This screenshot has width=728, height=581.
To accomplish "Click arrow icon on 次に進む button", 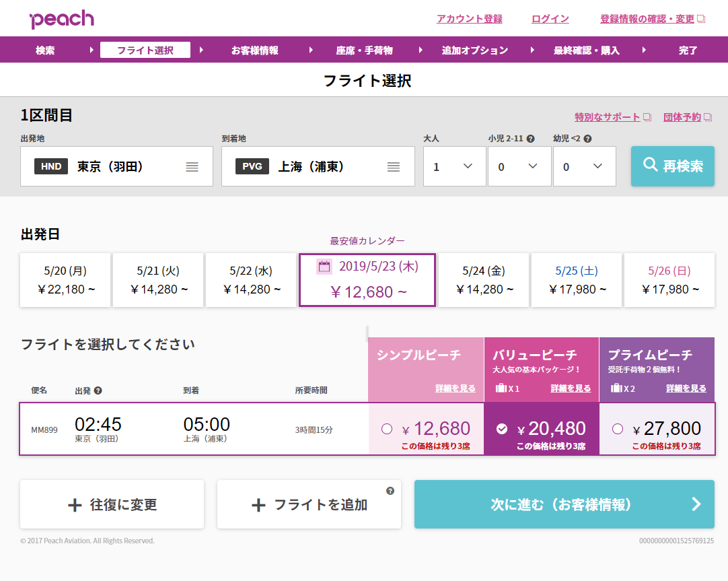I will [x=696, y=504].
